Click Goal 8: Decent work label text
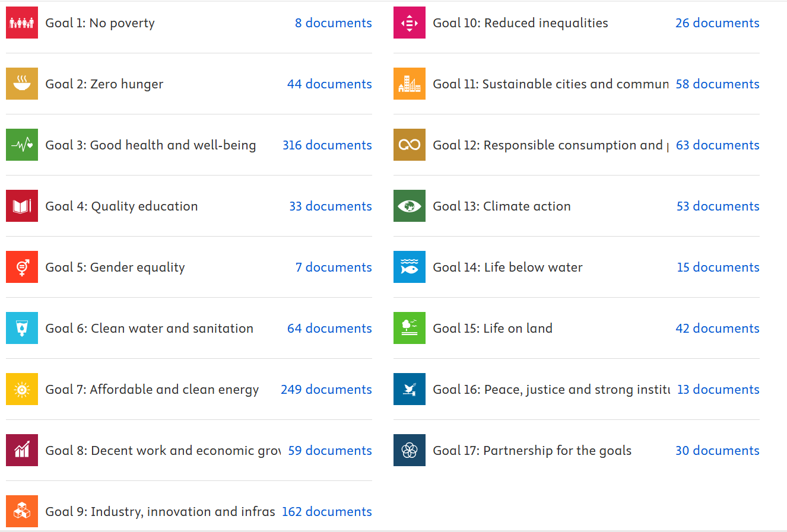 [x=163, y=451]
